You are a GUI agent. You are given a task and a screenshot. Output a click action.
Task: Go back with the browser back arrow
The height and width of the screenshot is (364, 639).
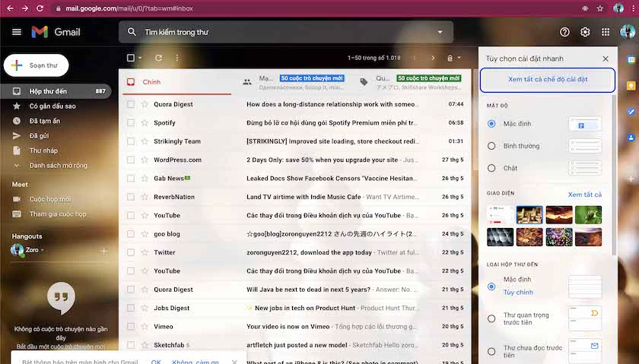[10, 8]
